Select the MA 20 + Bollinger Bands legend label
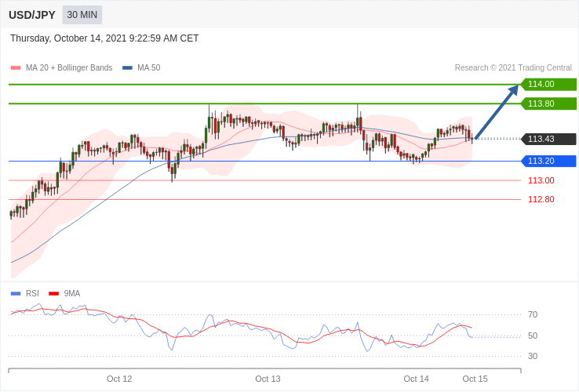This screenshot has width=579, height=392. (x=69, y=68)
